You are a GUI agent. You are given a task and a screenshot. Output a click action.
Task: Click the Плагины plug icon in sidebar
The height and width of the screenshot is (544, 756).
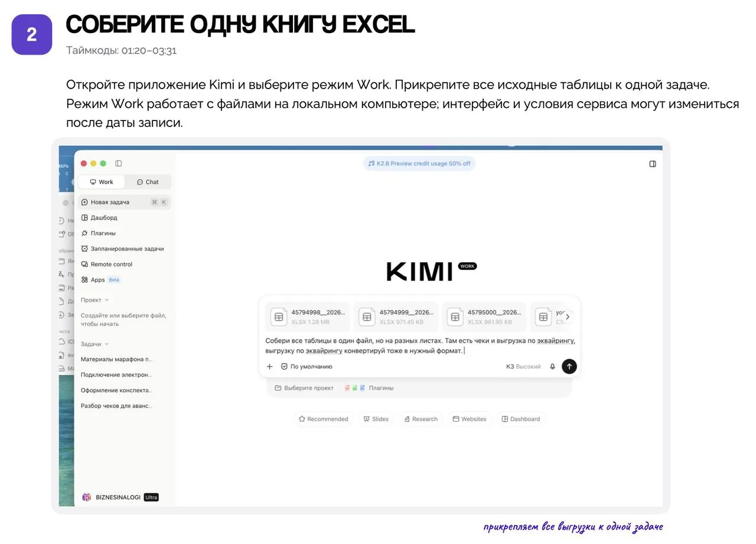pyautogui.click(x=84, y=233)
